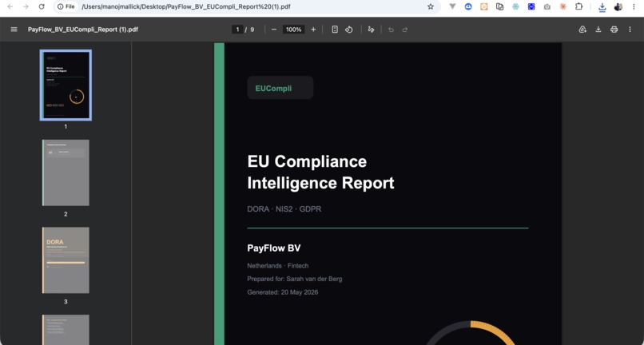Bookmark this page with the star icon
This screenshot has width=644, height=345.
tap(431, 6)
